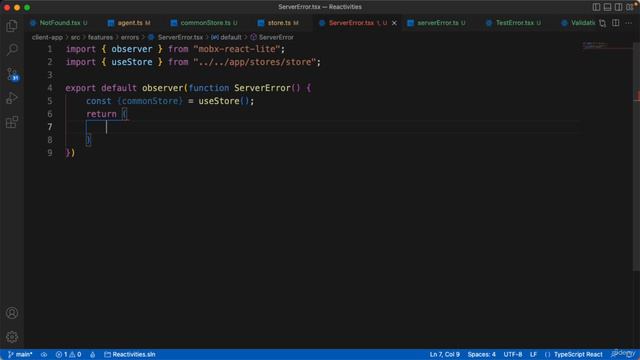Click LF end of line selector
Image resolution: width=640 pixels, height=360 pixels.
click(x=533, y=354)
